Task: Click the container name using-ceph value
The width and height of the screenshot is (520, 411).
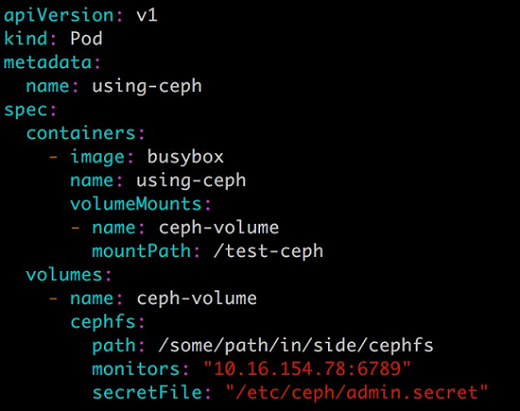Action: pyautogui.click(x=191, y=181)
